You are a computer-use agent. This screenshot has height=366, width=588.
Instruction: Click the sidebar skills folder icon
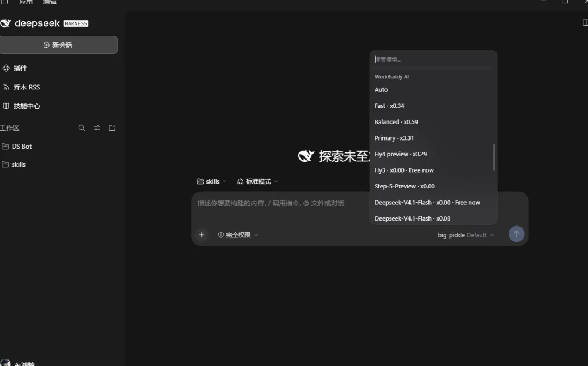5,164
